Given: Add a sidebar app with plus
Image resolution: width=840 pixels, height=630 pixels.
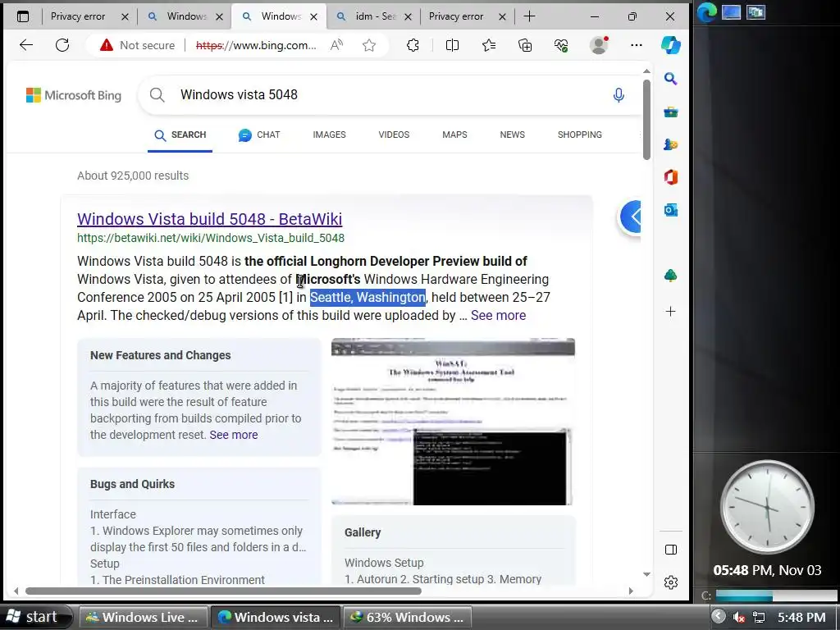Looking at the screenshot, I should click(x=671, y=311).
